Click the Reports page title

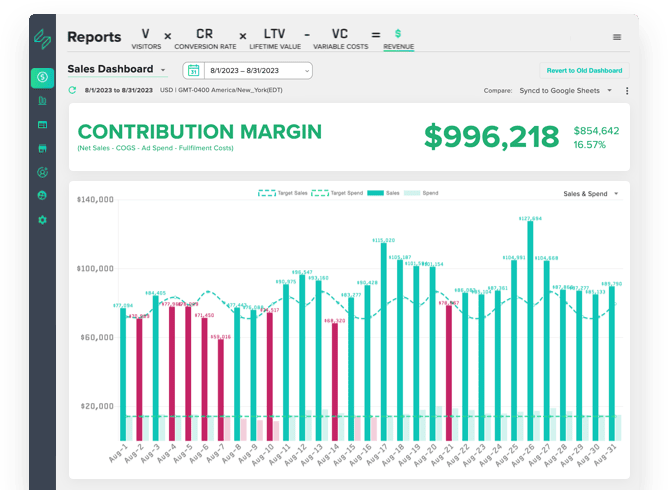click(x=94, y=37)
